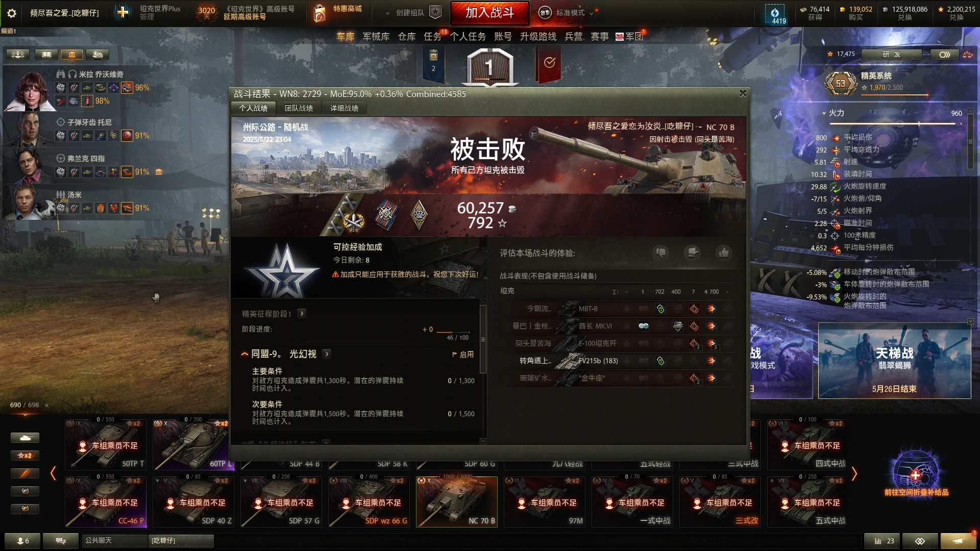Viewport: 980px width, 551px height.
Task: Toggle the tank type filter button
Action: tap(24, 438)
